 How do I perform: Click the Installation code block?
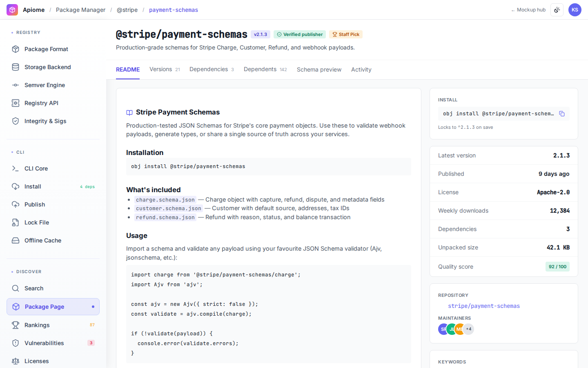click(x=269, y=166)
